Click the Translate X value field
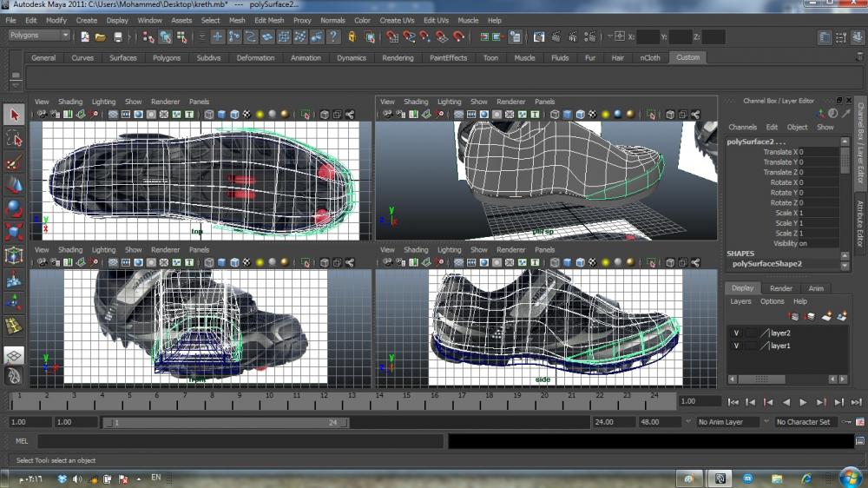 [817, 152]
